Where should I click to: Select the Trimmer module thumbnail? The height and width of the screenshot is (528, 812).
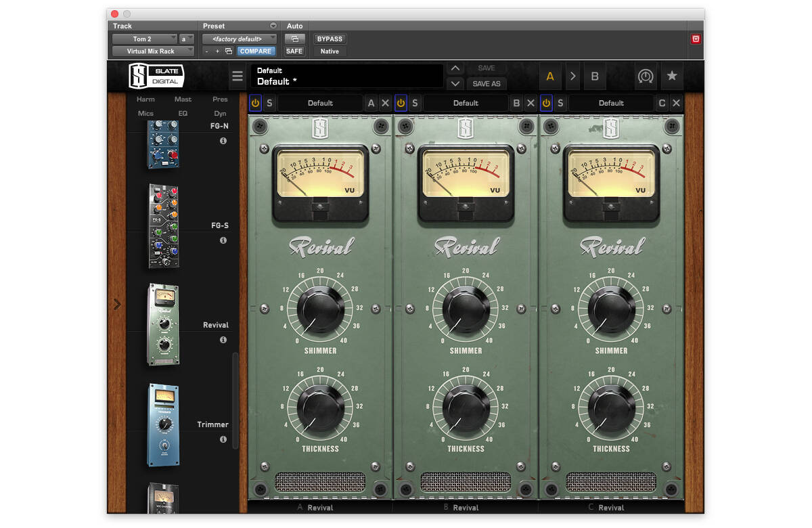pyautogui.click(x=163, y=425)
